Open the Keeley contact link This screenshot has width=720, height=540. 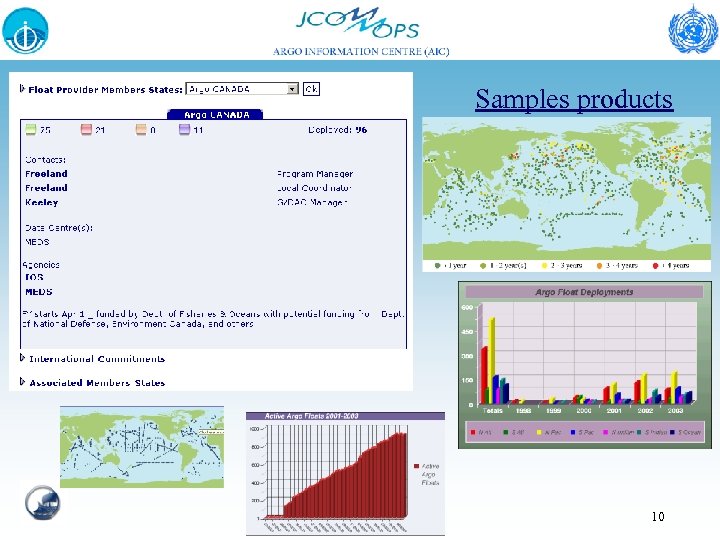[42, 202]
